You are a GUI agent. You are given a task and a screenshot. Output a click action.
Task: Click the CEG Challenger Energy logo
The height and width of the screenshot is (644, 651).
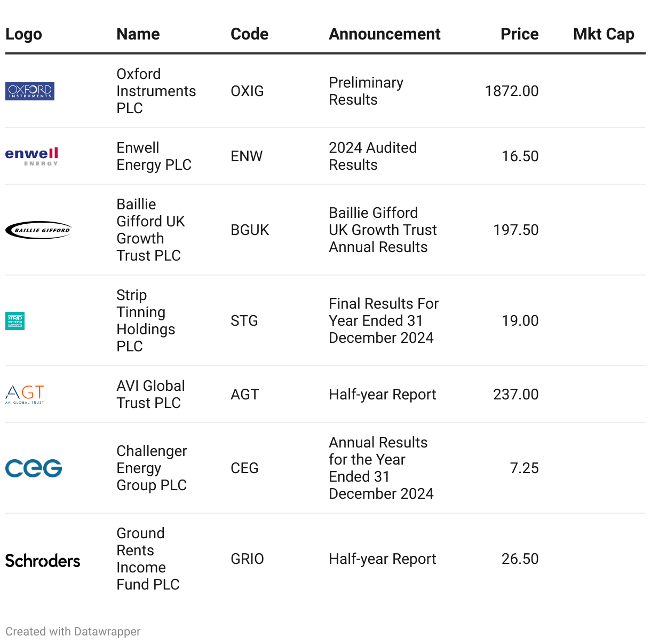[x=34, y=468]
